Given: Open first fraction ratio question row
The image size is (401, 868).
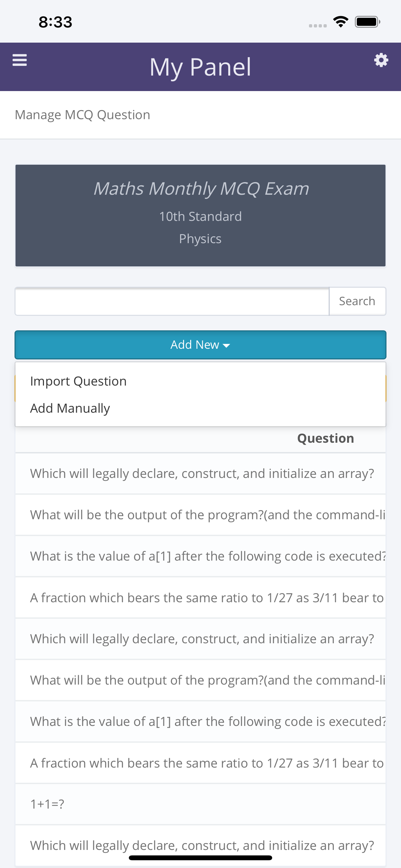Looking at the screenshot, I should 200,598.
